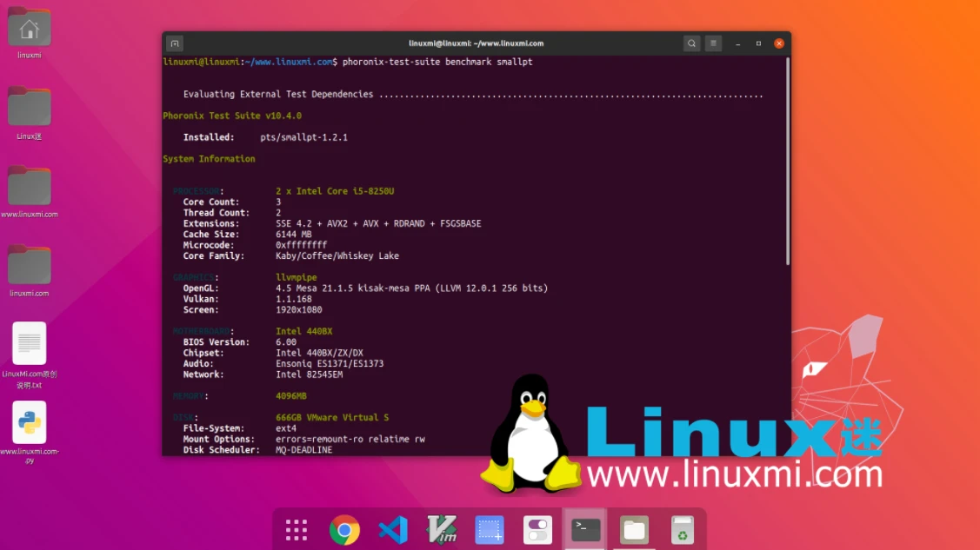Click the Intel 82545EM network value
Viewport: 980px width, 550px height.
point(309,374)
